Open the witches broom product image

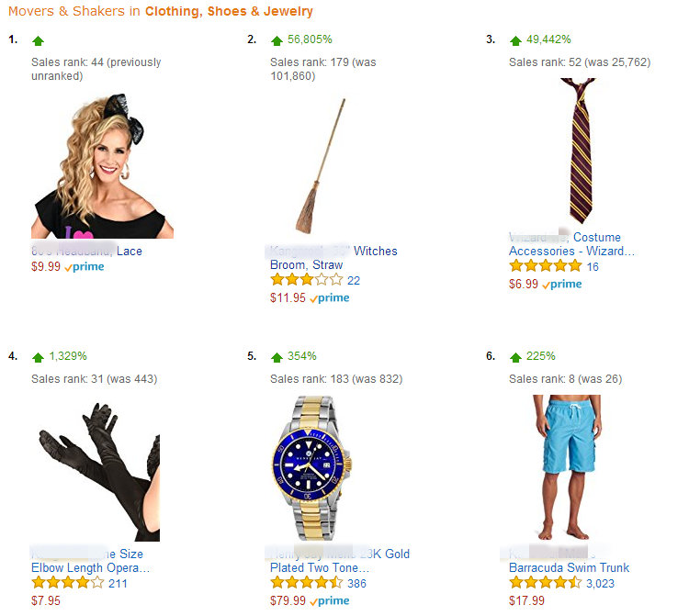coord(321,166)
